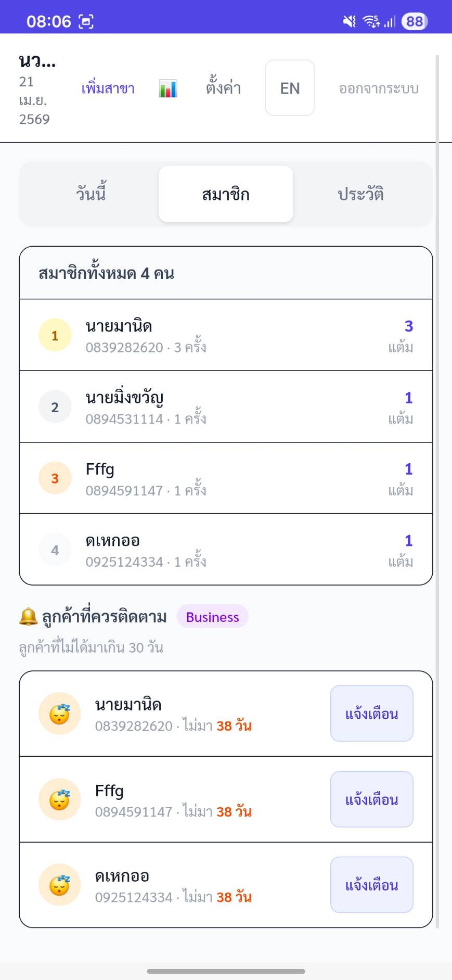Tap the bell icon near ลูกค้าที่ควรติดตาม

[x=28, y=617]
